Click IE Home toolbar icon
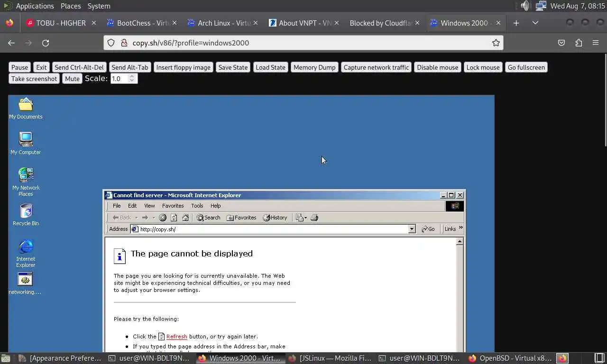The width and height of the screenshot is (607, 364). pyautogui.click(x=185, y=218)
